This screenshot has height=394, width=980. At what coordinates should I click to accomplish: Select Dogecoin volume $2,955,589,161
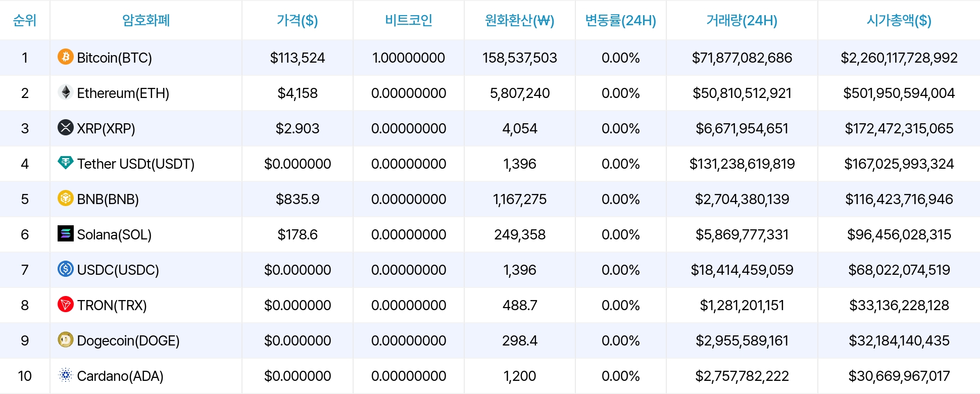742,340
